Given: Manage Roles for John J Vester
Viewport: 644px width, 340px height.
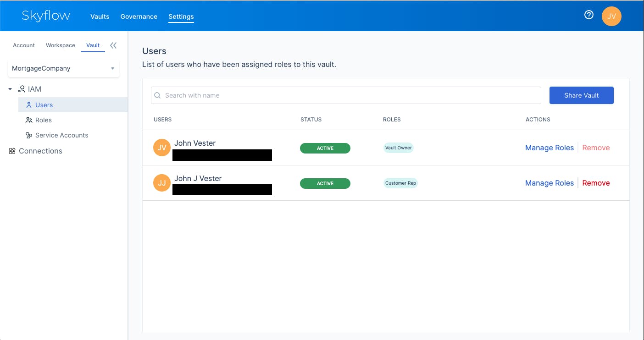Looking at the screenshot, I should 550,183.
